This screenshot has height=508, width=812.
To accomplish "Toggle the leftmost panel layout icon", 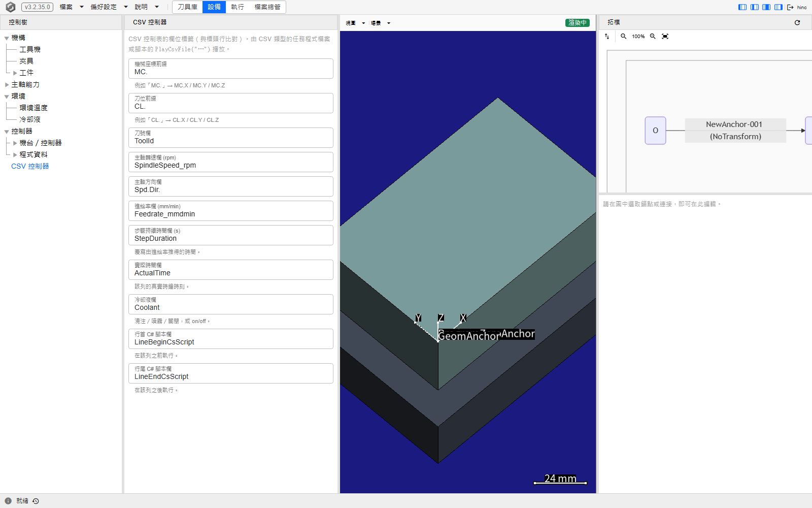I will coord(742,7).
